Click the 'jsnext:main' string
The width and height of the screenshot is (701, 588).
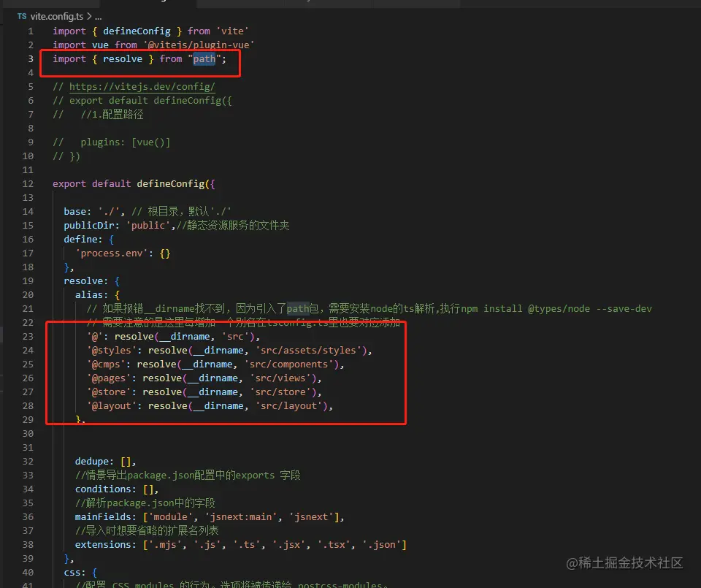[241, 516]
